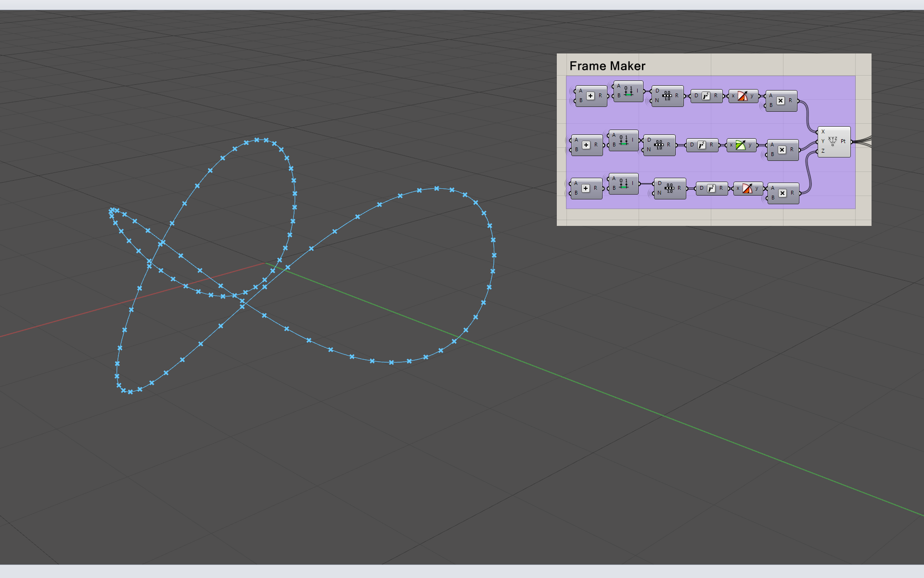The width and height of the screenshot is (924, 578).
Task: Select the middle row Addition component
Action: click(587, 145)
